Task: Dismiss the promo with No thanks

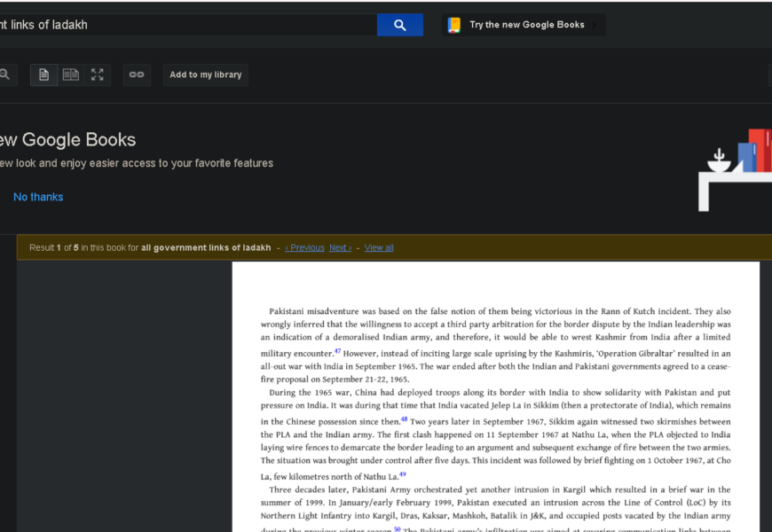Action: (38, 197)
